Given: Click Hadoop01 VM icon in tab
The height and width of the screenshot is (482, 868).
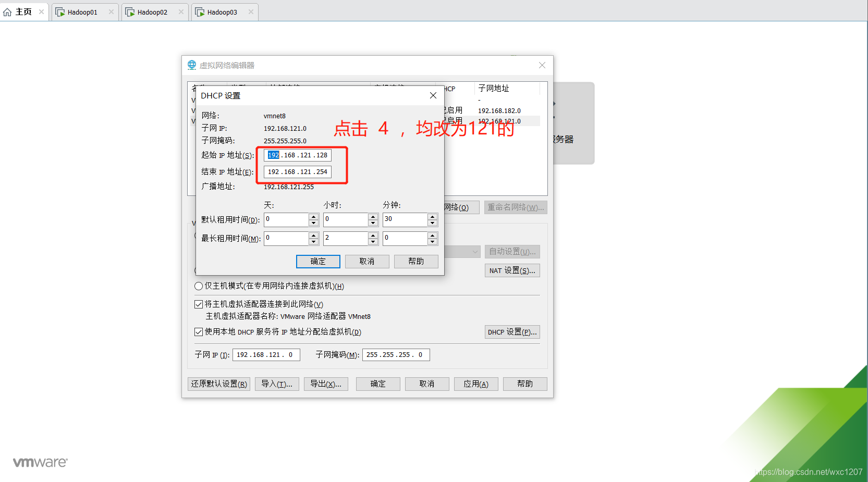Looking at the screenshot, I should click(x=60, y=12).
